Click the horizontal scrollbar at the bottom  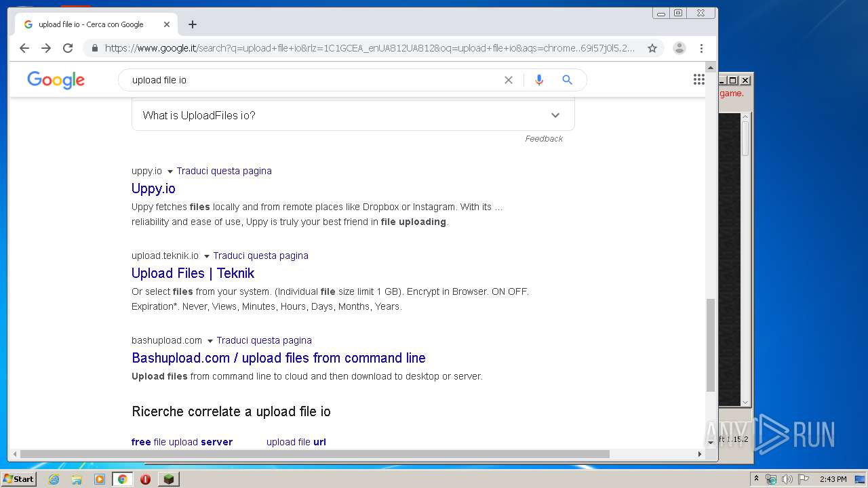tap(315, 454)
